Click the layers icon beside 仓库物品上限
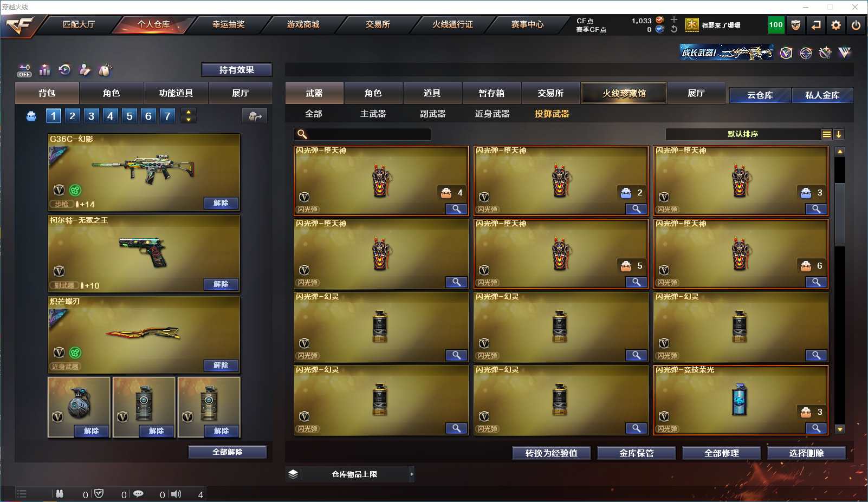The image size is (868, 502). click(x=293, y=474)
